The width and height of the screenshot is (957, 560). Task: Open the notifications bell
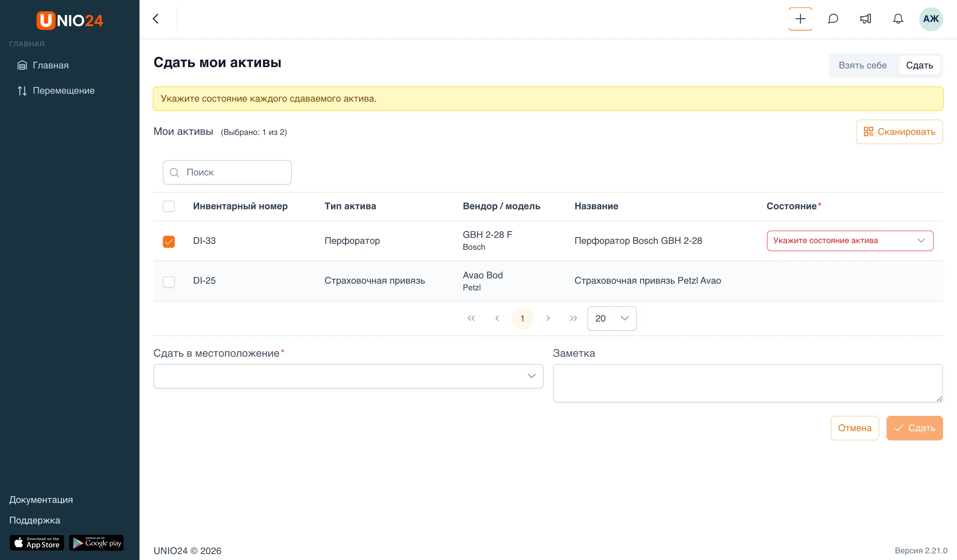coord(898,19)
